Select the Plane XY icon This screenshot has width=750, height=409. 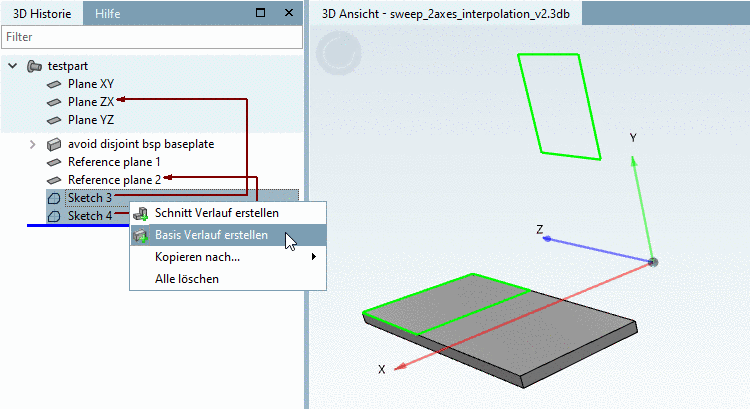pos(54,84)
